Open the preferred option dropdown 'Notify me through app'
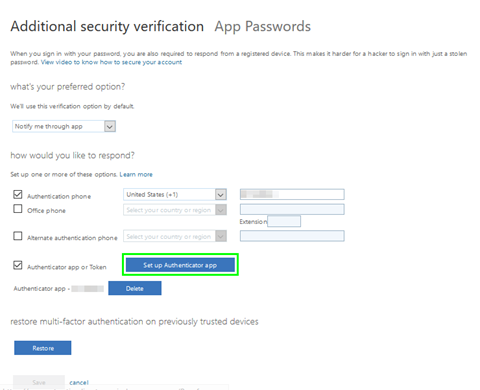Screen dimensions: 480x390 click(x=64, y=126)
